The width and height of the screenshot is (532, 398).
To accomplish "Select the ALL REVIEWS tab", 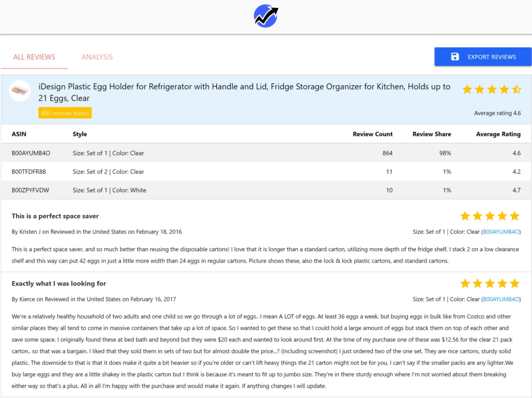I will point(34,57).
